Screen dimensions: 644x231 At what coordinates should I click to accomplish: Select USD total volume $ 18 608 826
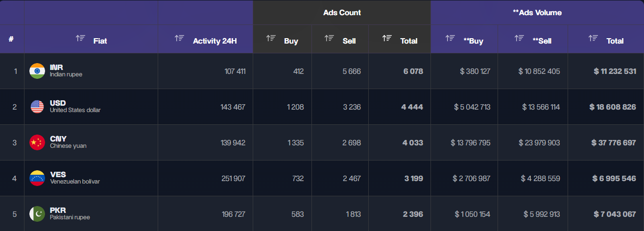tap(615, 107)
